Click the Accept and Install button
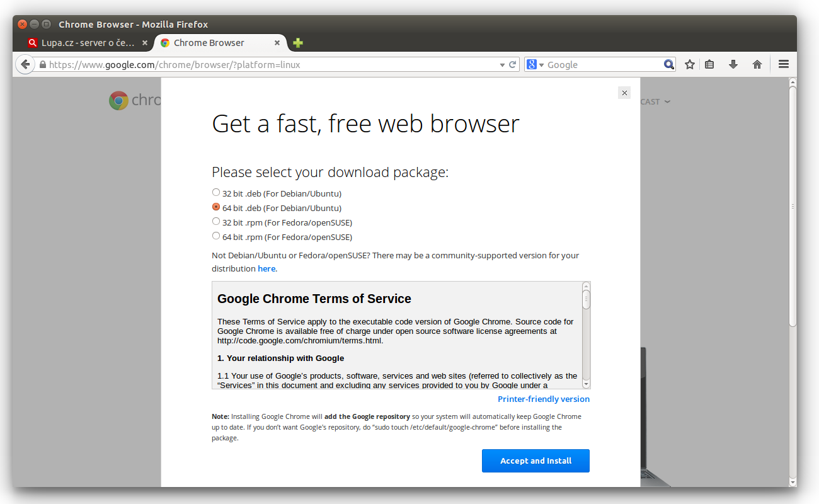The width and height of the screenshot is (819, 504). pyautogui.click(x=535, y=461)
